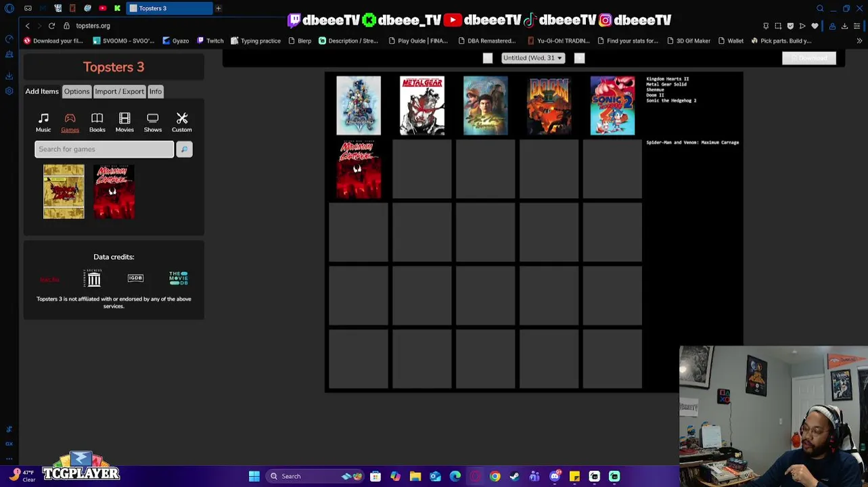
Task: Select the Metal Gear Solid cover in chart
Action: click(x=422, y=106)
